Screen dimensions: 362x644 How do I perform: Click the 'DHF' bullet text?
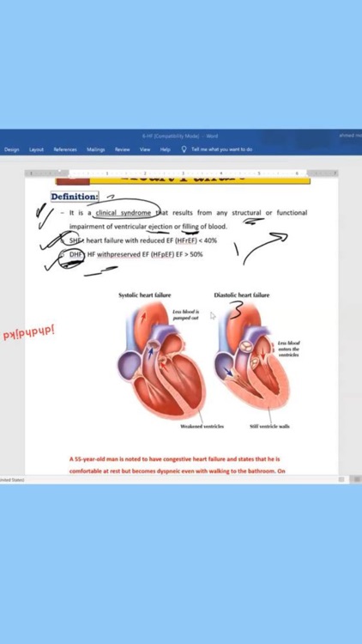(75, 255)
